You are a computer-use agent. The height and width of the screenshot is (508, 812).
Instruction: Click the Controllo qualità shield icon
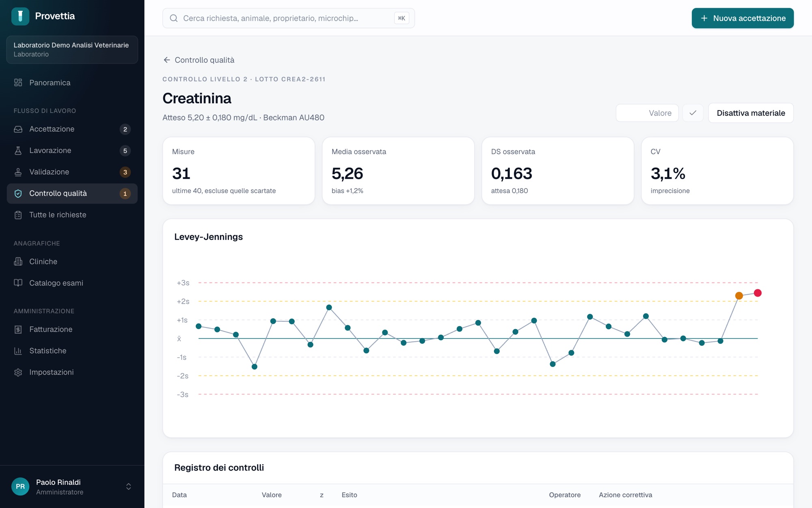(18, 193)
